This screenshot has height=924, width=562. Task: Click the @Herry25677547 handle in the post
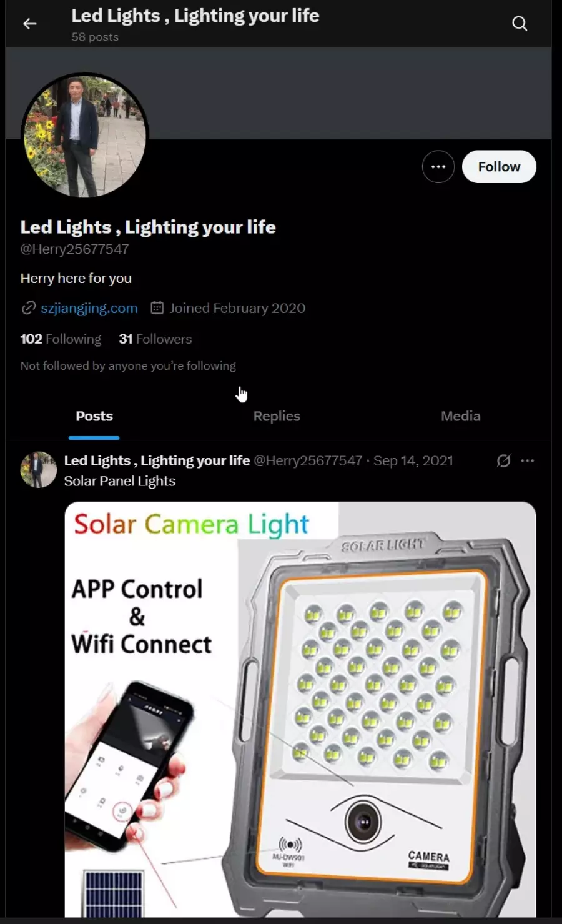pos(308,460)
